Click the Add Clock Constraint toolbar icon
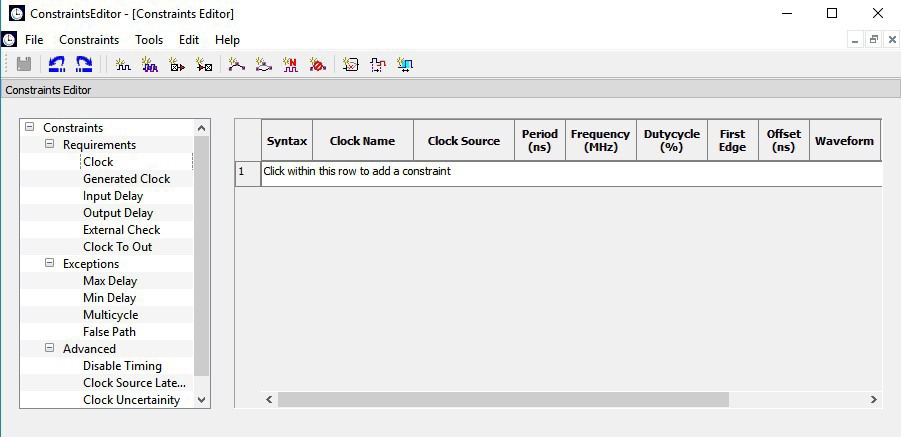This screenshot has height=437, width=901. [123, 64]
